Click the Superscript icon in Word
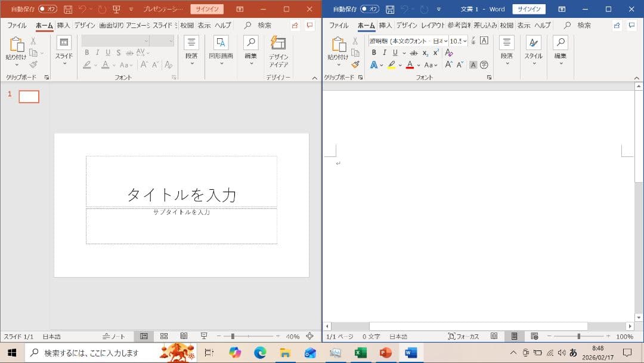644x363 pixels. pos(436,53)
